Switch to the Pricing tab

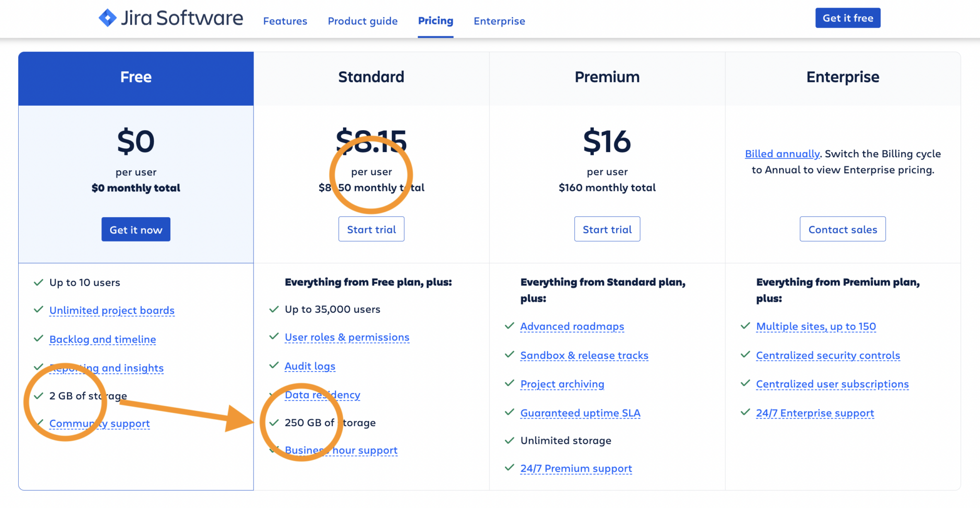pyautogui.click(x=435, y=21)
